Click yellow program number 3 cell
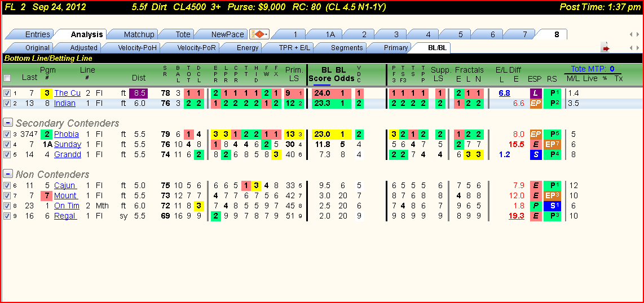This screenshot has width=644, height=303. pyautogui.click(x=47, y=93)
